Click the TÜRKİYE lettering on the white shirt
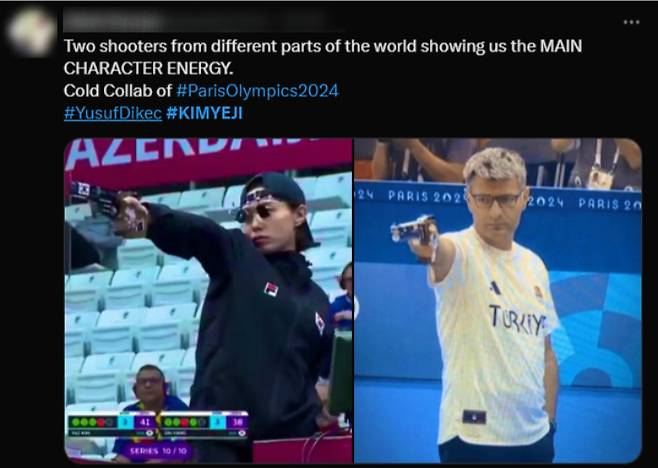The image size is (658, 468). click(x=518, y=320)
